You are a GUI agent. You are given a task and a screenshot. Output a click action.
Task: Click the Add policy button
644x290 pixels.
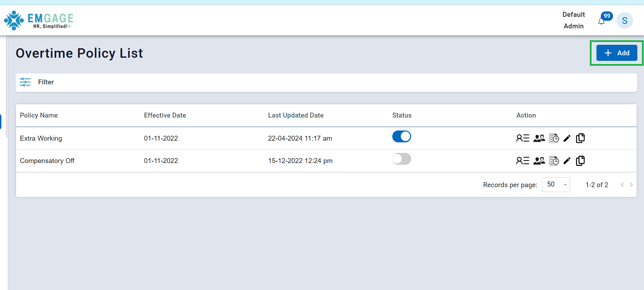(616, 53)
